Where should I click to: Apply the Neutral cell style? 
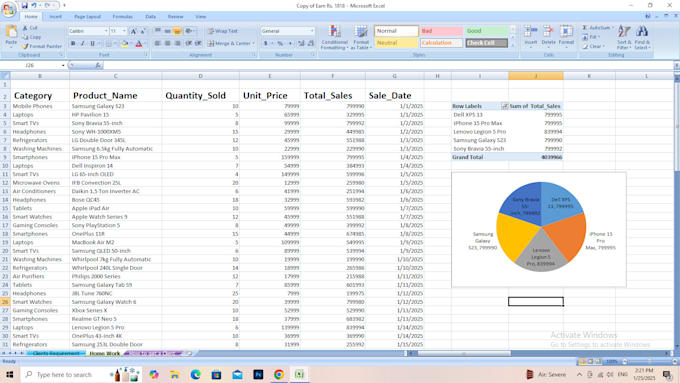396,43
